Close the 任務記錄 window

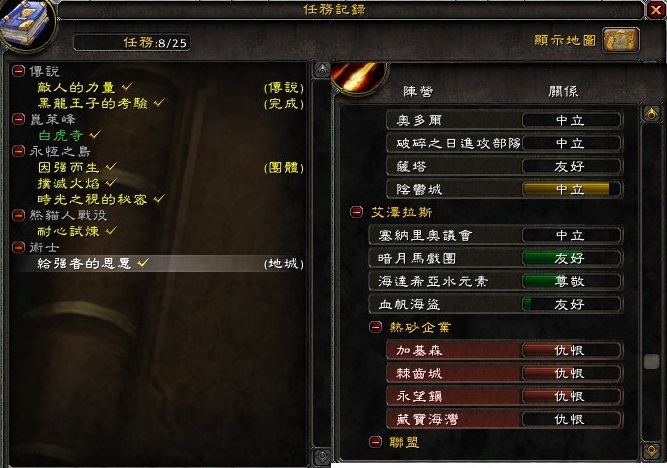point(656,10)
